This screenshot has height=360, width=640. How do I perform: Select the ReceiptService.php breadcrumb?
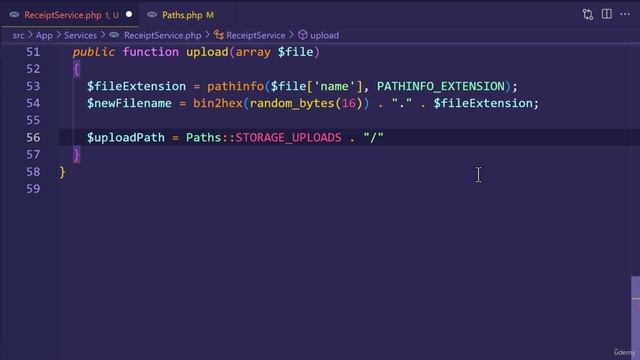pos(162,36)
